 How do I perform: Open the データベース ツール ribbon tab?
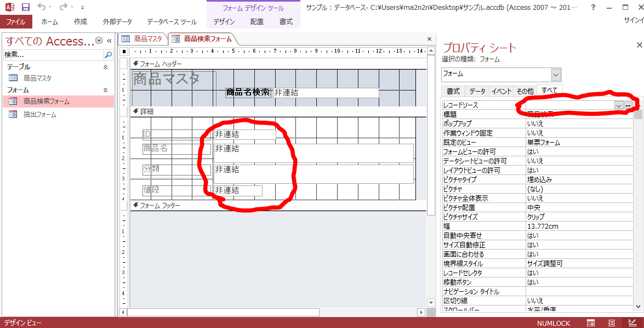coord(172,22)
